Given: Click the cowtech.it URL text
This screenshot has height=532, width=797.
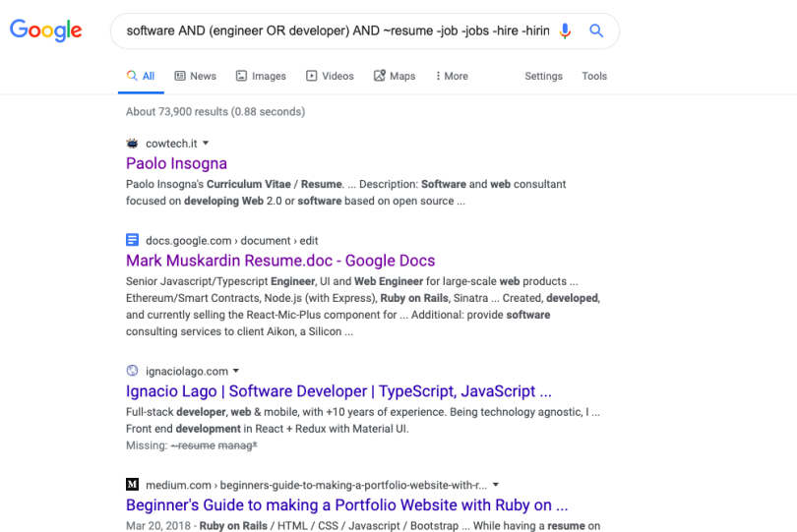Looking at the screenshot, I should point(171,144).
